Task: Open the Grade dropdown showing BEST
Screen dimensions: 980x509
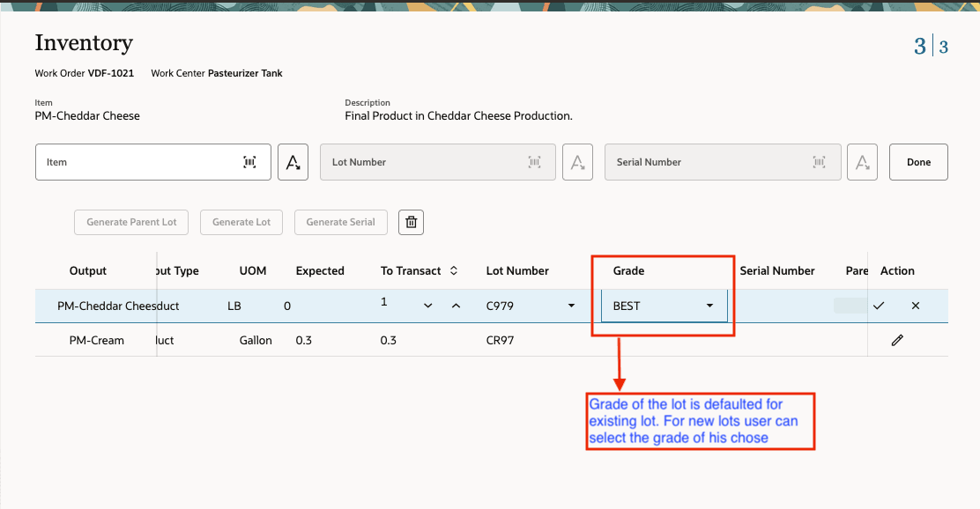Action: 709,306
